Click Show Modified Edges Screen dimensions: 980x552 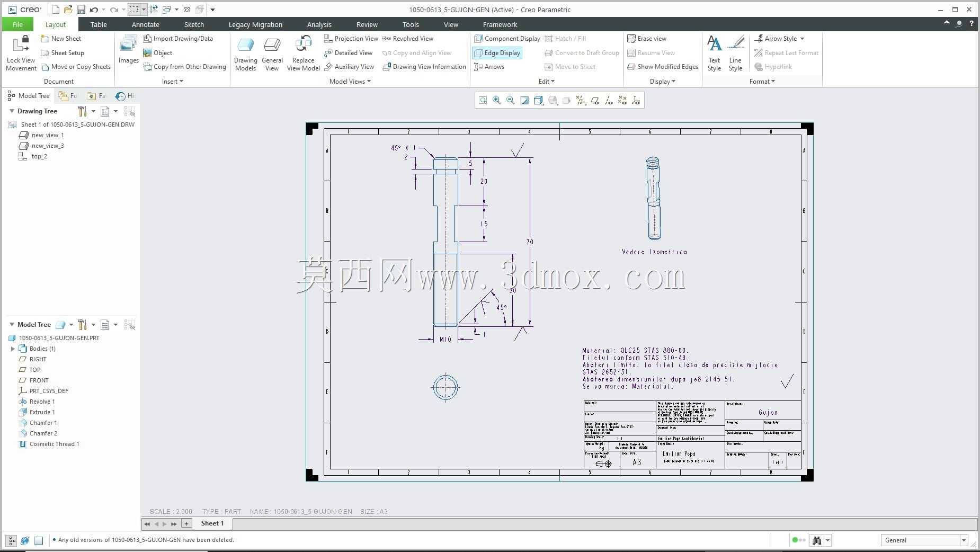[663, 67]
